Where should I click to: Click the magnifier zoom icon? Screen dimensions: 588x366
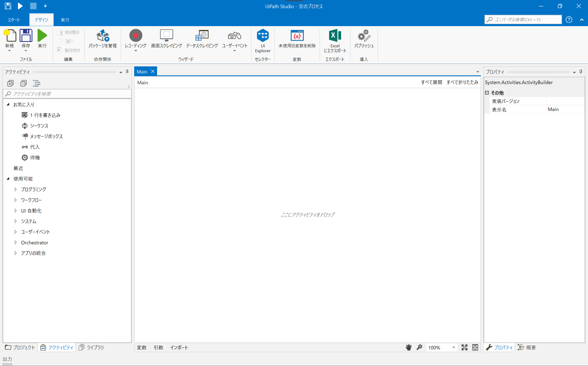click(x=419, y=347)
